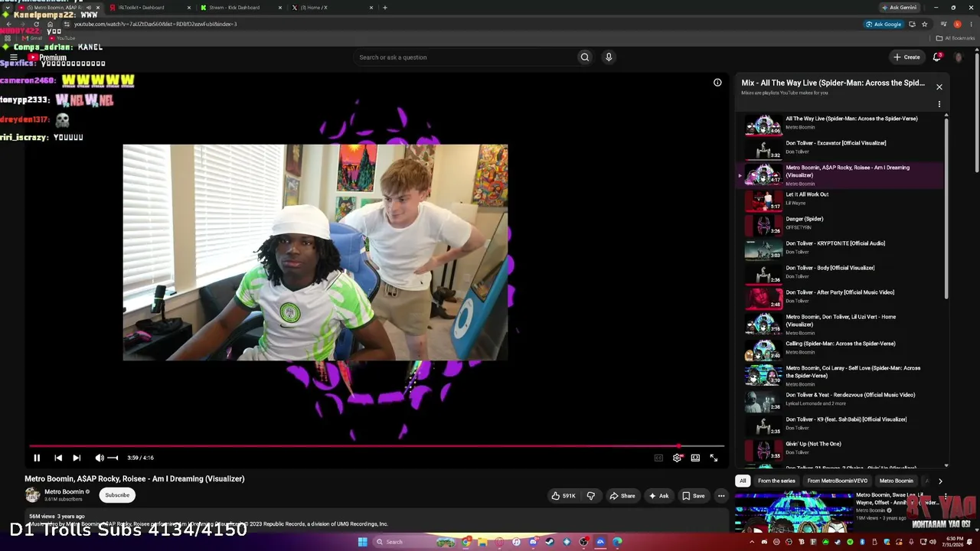Play Danger (Spider) by OFFSET
Image resolution: width=980 pixels, height=551 pixels.
tap(841, 223)
